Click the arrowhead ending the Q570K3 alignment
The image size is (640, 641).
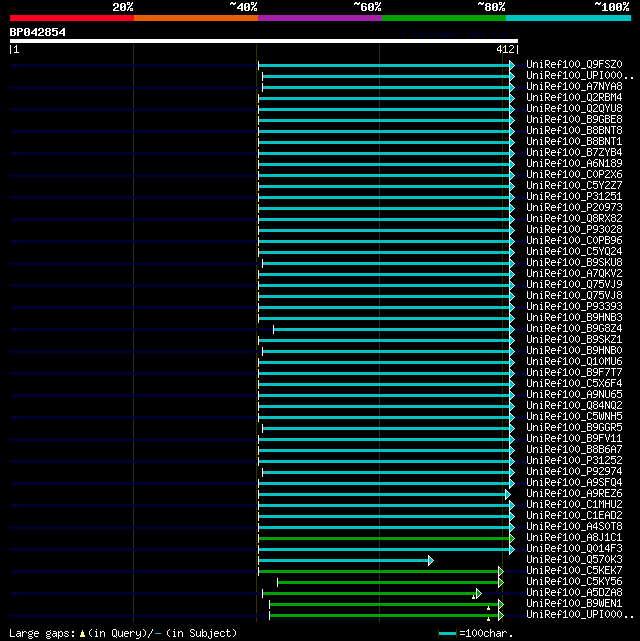[x=431, y=560]
